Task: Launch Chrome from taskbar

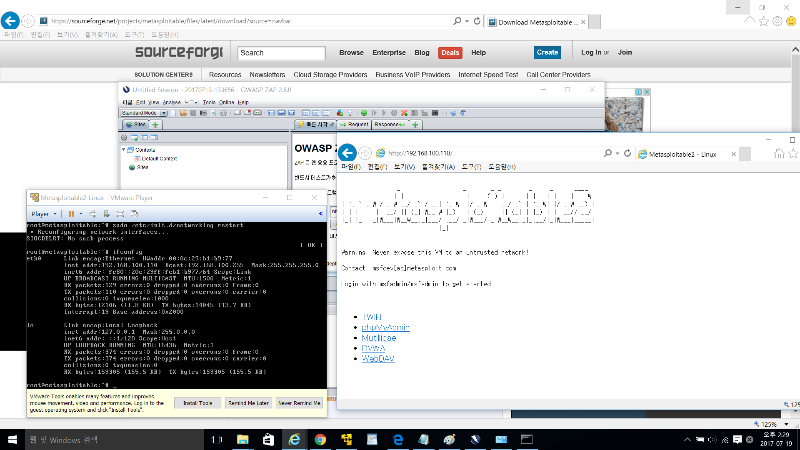Action: [x=320, y=439]
